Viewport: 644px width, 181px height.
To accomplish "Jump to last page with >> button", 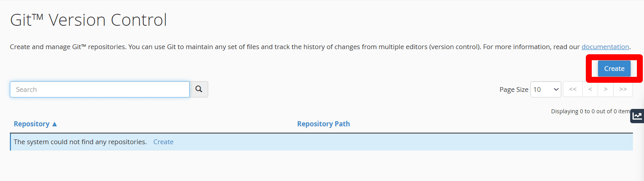I will point(623,90).
